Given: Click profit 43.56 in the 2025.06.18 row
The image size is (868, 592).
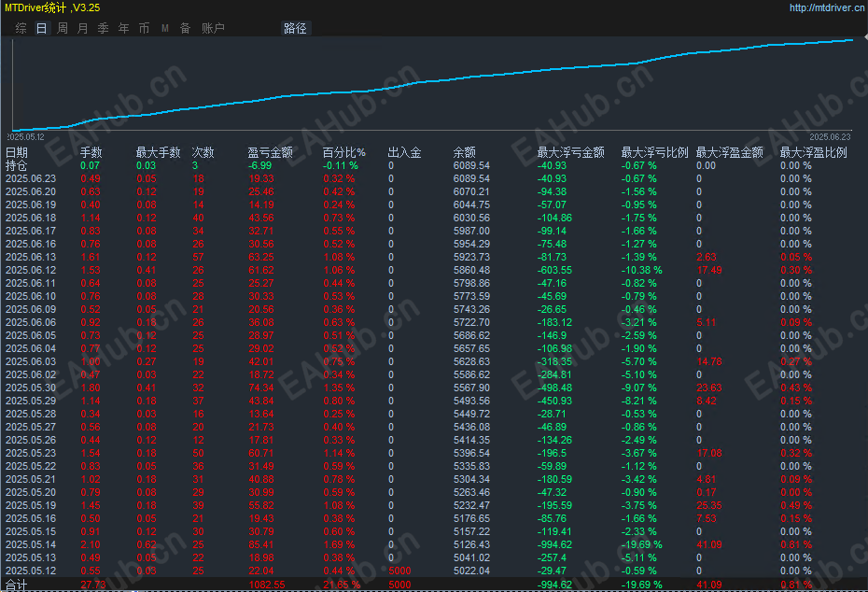Looking at the screenshot, I should (261, 218).
